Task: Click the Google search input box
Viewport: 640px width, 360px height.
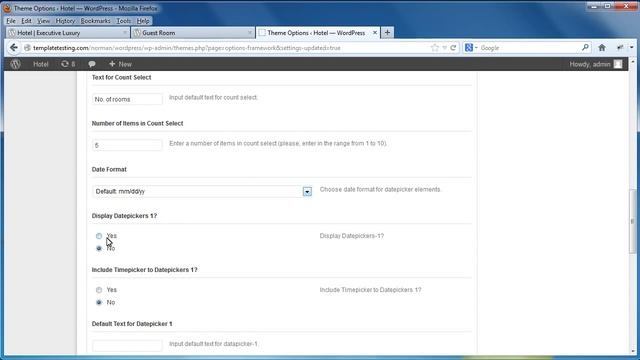Action: [x=529, y=48]
